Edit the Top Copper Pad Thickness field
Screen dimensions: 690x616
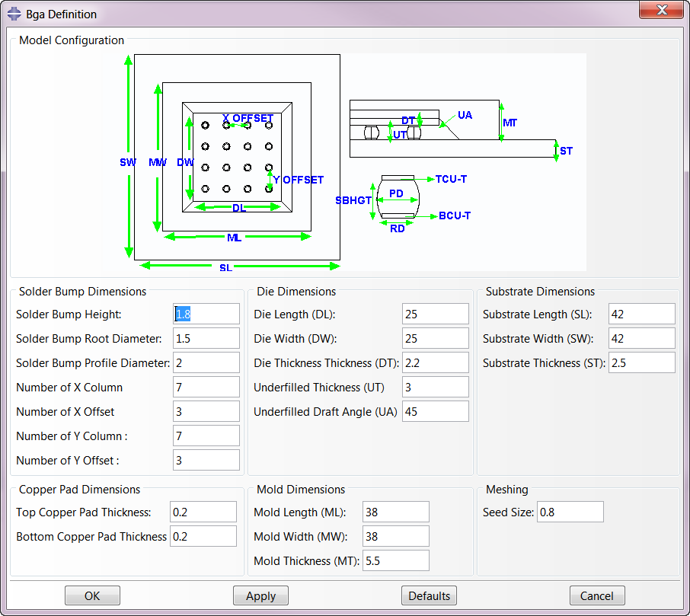point(203,512)
